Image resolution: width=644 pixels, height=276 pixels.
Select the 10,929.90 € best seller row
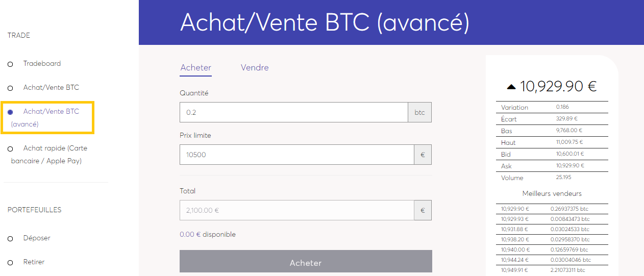coord(552,209)
